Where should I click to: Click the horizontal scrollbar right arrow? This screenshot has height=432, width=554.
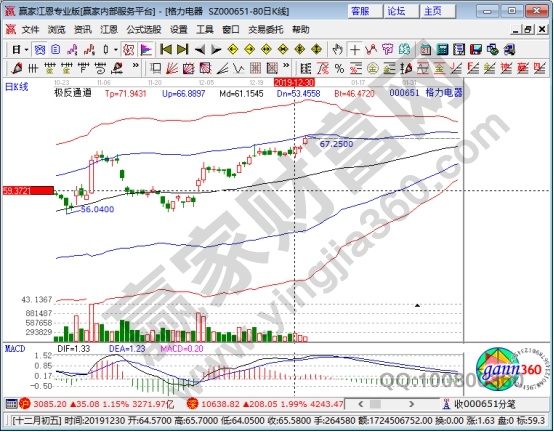[411, 404]
